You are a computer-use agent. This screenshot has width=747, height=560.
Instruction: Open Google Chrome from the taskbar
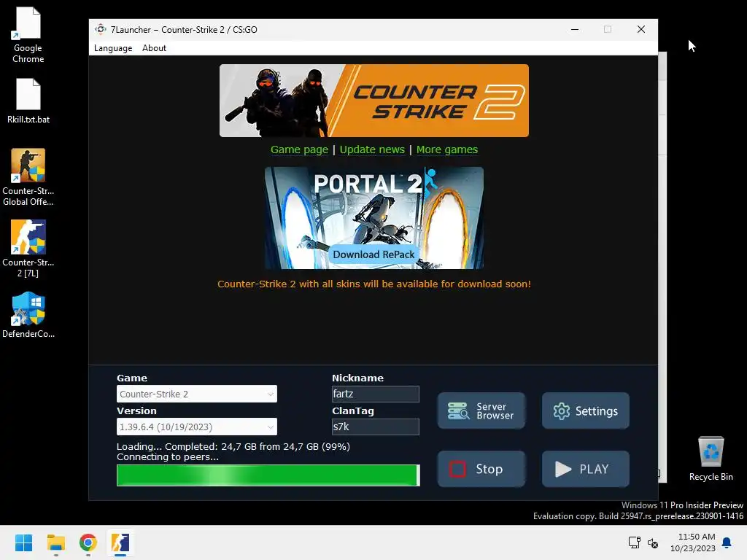tap(88, 542)
